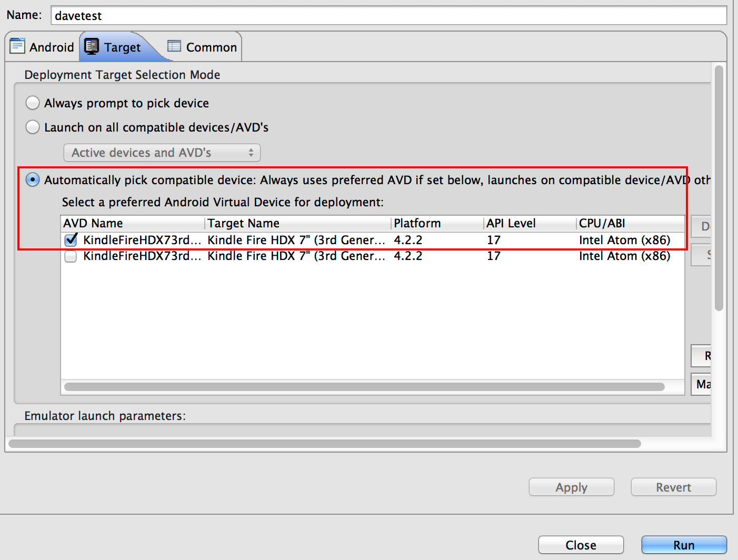
Task: Click the Target tab's vertical scrollbar
Action: [x=719, y=188]
